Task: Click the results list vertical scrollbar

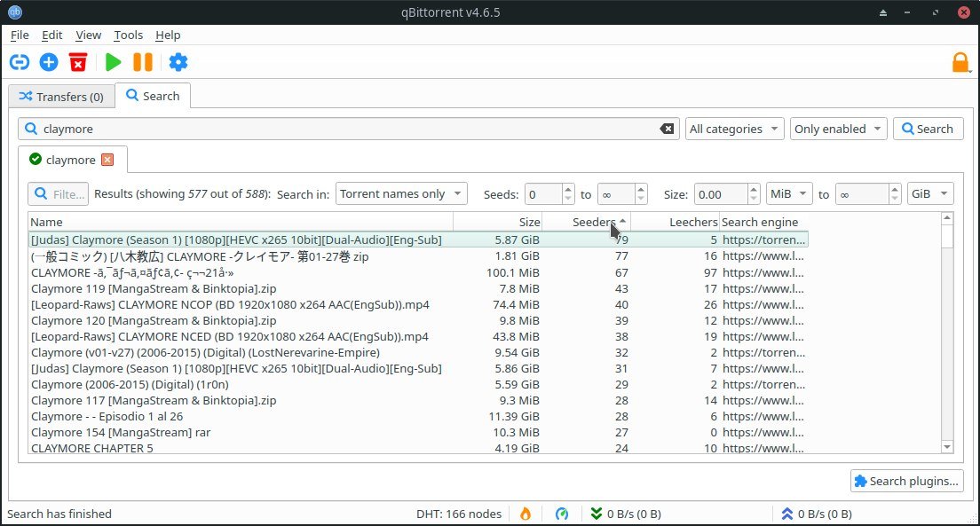Action: (x=947, y=337)
